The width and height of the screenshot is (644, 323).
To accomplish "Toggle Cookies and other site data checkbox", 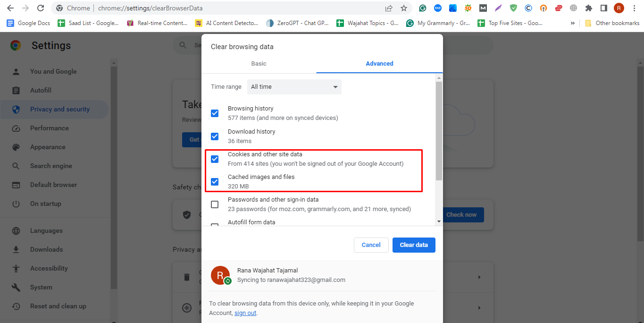I will (x=215, y=159).
